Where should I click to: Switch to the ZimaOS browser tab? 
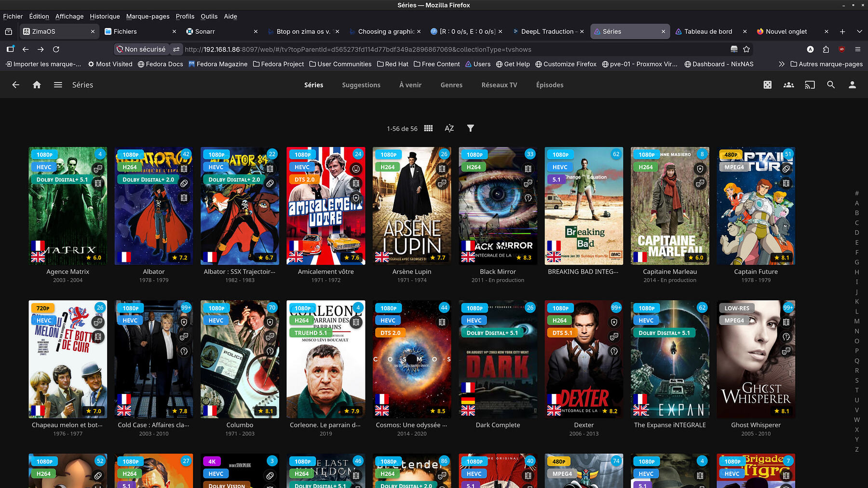click(59, 31)
